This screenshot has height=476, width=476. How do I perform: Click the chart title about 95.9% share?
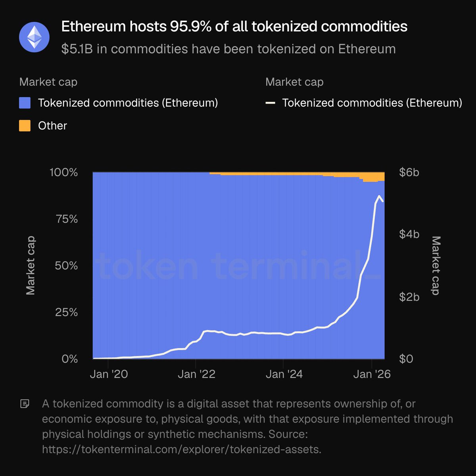234,27
